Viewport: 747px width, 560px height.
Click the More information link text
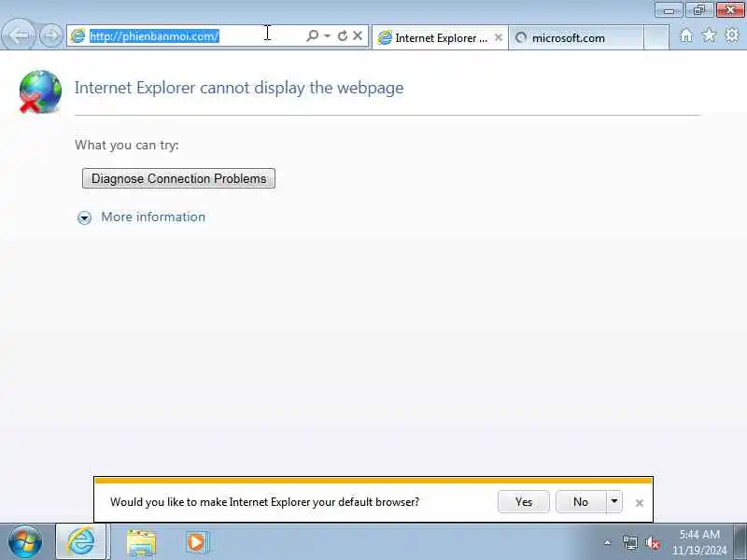(x=153, y=217)
